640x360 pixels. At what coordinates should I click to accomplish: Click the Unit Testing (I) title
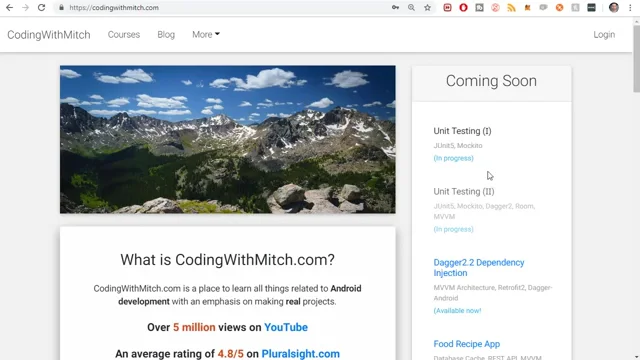point(462,131)
